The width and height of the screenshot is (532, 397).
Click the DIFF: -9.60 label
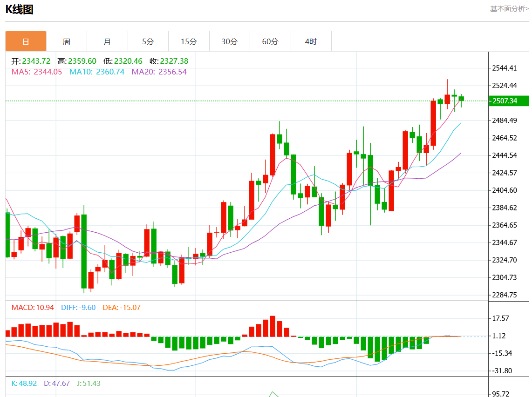point(78,308)
